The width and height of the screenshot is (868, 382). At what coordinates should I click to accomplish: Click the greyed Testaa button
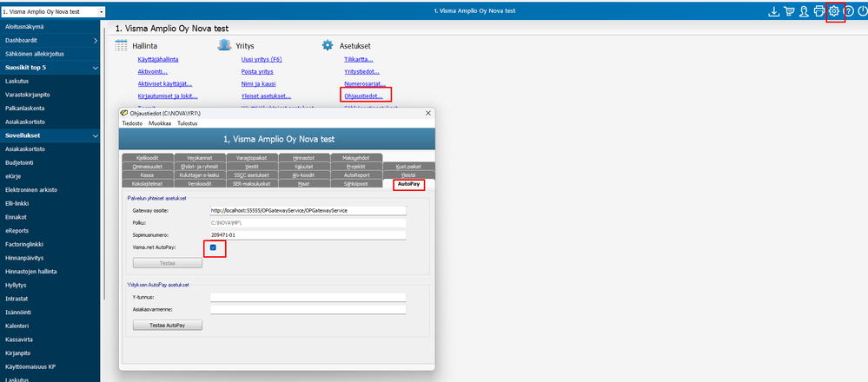[x=168, y=263]
